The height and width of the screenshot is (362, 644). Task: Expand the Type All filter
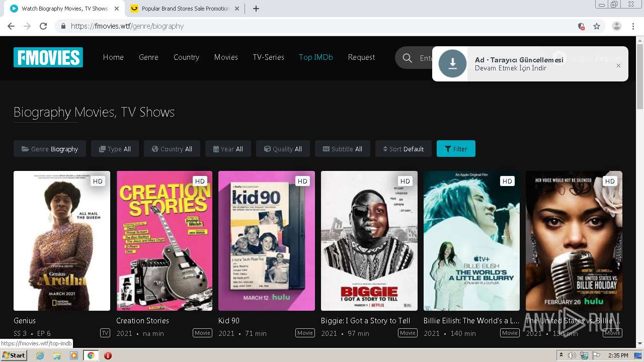[115, 149]
